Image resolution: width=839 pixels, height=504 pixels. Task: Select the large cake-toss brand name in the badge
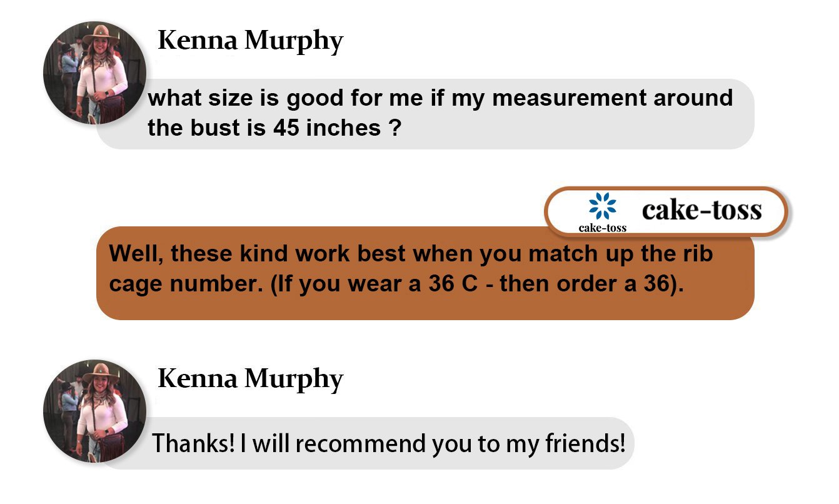click(702, 210)
